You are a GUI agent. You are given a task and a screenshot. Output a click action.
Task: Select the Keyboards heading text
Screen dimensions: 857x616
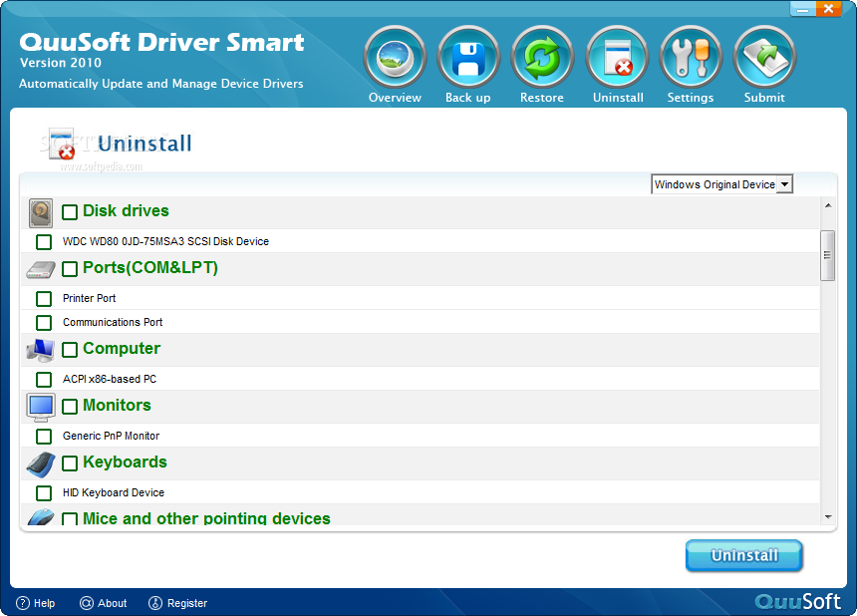coord(126,462)
